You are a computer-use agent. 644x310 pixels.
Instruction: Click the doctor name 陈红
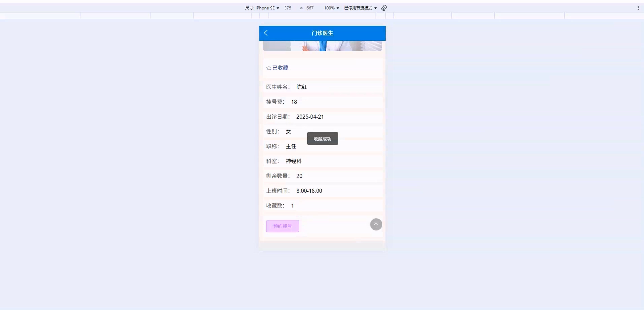(302, 87)
